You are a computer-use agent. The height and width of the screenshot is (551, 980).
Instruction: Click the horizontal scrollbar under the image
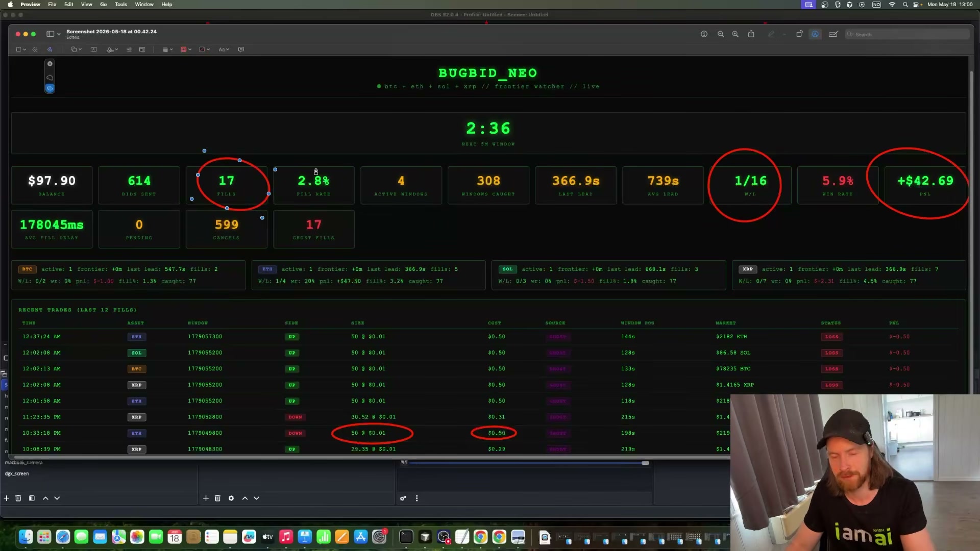(x=373, y=457)
